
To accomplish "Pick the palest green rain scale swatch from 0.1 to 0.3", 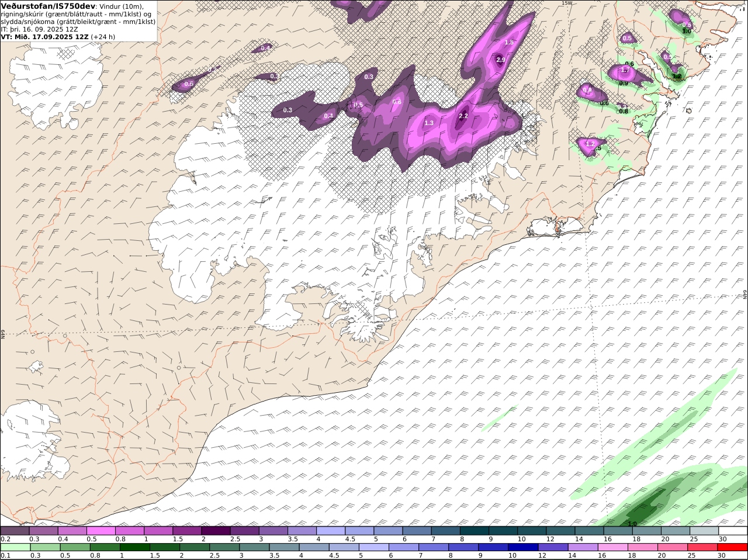I will [16, 547].
